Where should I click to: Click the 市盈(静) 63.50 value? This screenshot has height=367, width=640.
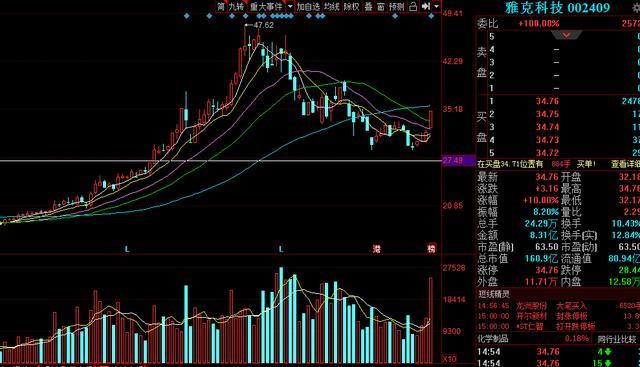(x=547, y=247)
